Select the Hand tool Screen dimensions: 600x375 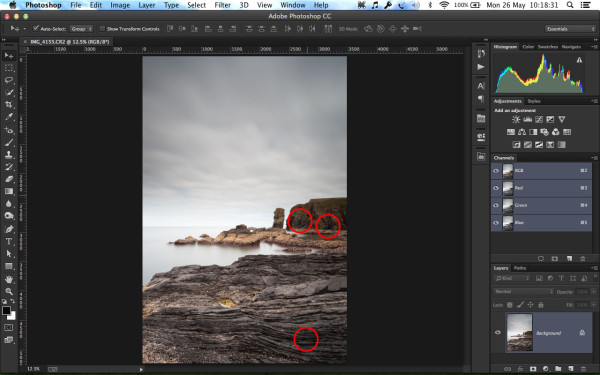pyautogui.click(x=9, y=279)
